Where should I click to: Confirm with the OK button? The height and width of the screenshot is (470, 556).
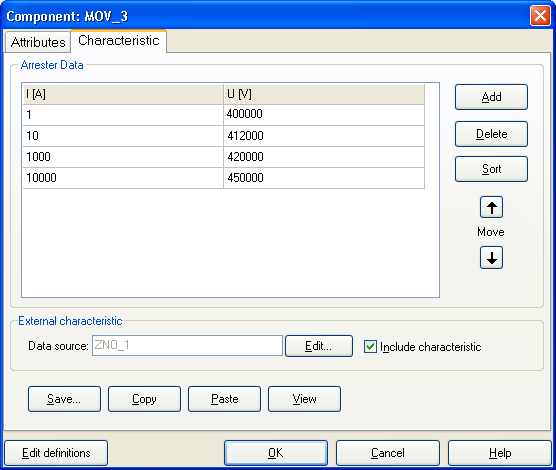(x=276, y=453)
